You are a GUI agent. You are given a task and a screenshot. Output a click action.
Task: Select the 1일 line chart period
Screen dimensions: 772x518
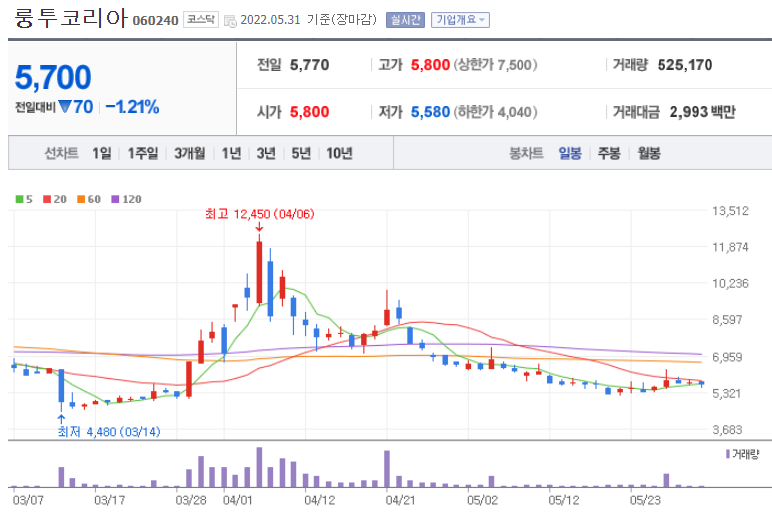(x=102, y=153)
